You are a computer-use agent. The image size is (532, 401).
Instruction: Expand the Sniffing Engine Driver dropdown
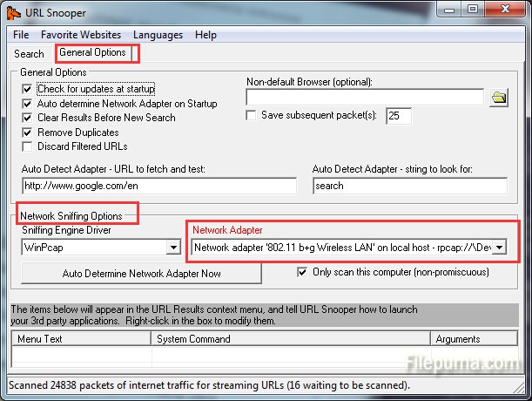coord(172,248)
